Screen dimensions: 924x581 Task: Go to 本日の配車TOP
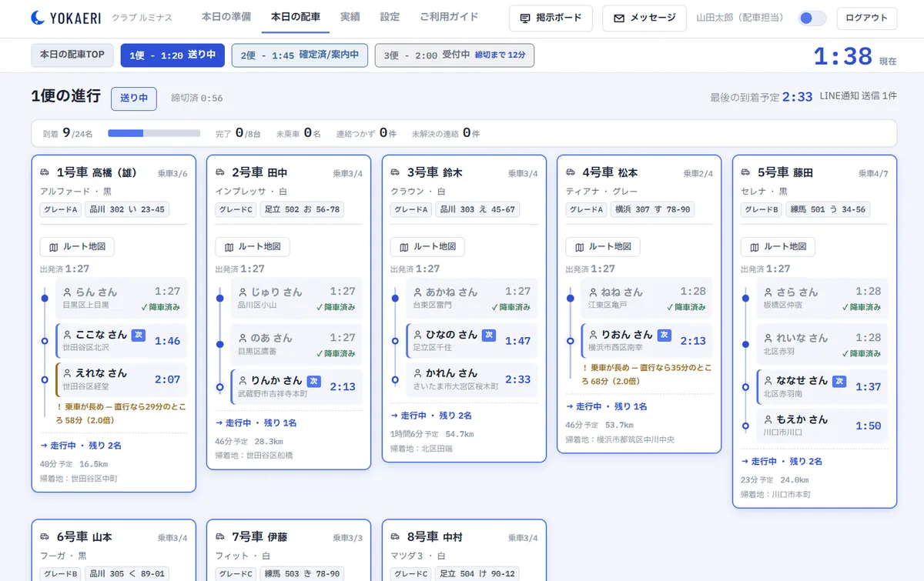tap(72, 55)
